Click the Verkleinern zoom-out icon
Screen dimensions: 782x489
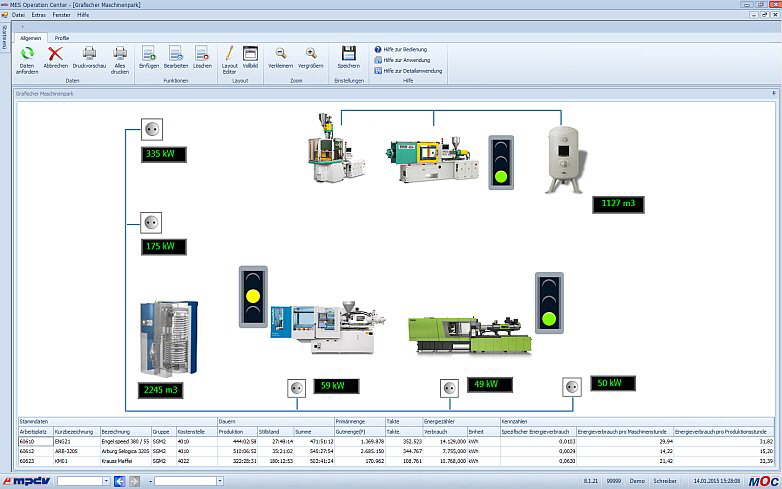[x=281, y=53]
